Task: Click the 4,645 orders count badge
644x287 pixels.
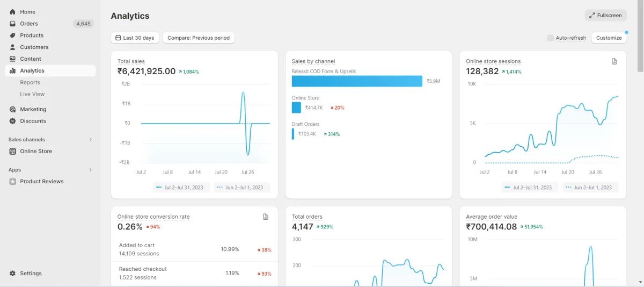Action: coord(83,24)
